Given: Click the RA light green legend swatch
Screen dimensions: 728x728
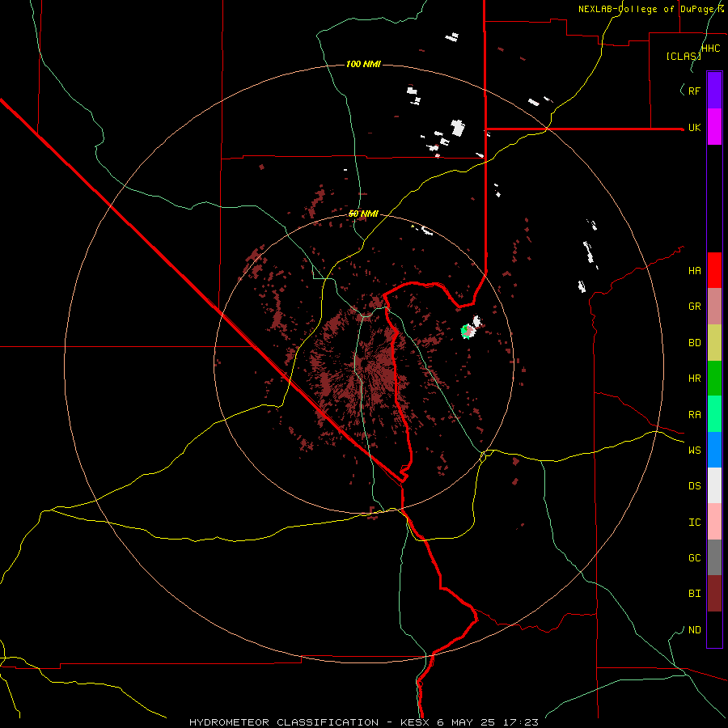Looking at the screenshot, I should 714,414.
